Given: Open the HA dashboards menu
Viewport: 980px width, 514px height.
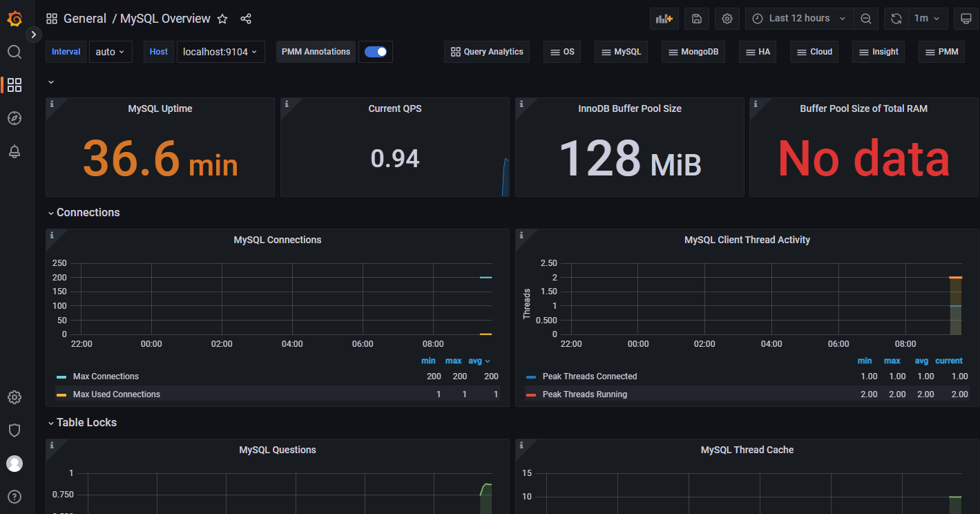Looking at the screenshot, I should point(758,52).
